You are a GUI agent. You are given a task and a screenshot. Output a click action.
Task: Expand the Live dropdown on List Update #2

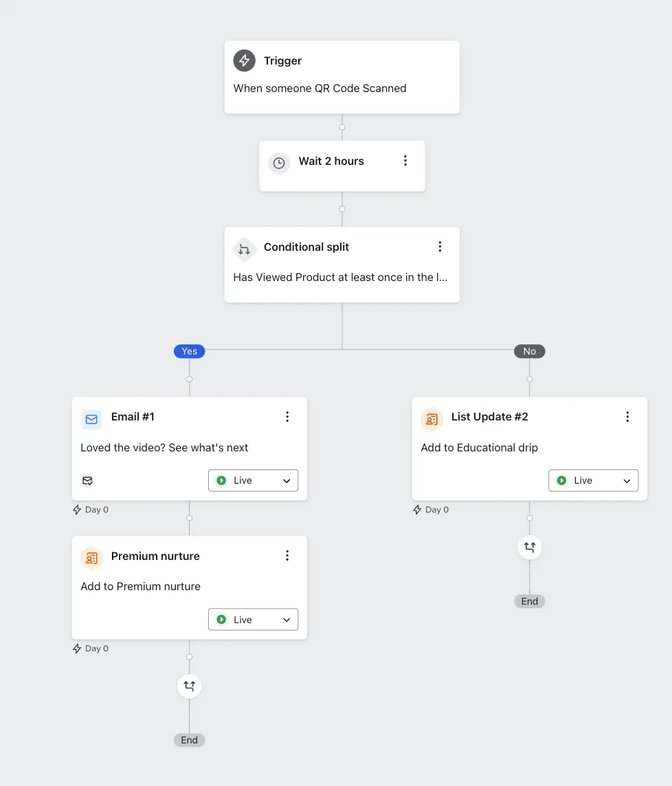(629, 480)
